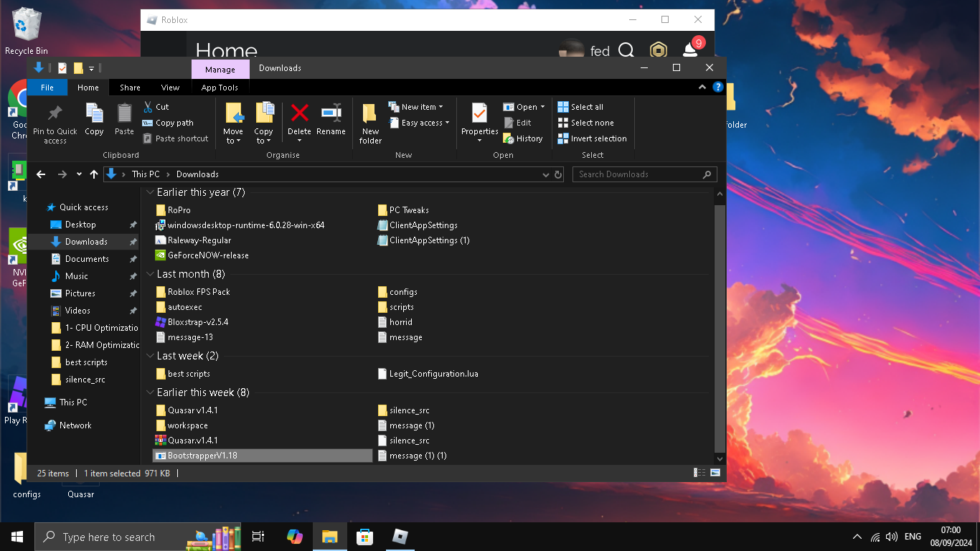Viewport: 980px width, 551px height.
Task: Click the Cut scissors icon
Action: click(147, 107)
